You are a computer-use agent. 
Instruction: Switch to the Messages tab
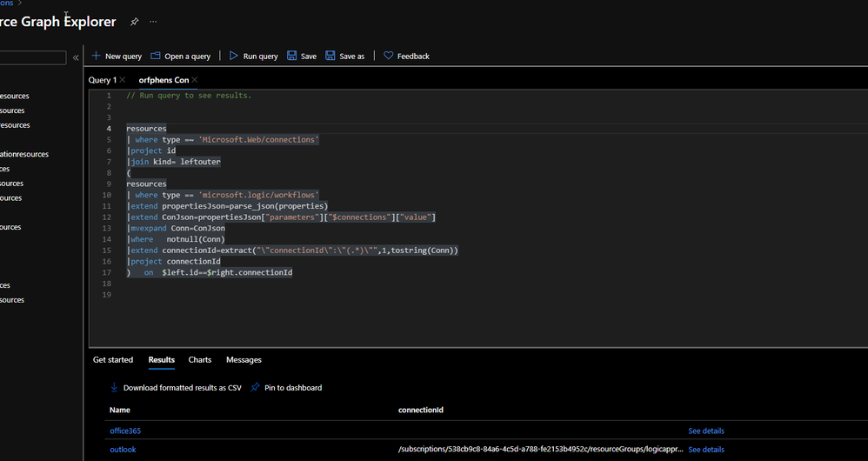(244, 360)
